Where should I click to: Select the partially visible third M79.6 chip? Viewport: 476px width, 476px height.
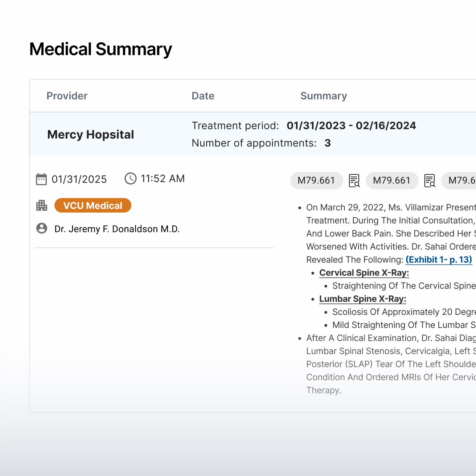click(x=461, y=181)
